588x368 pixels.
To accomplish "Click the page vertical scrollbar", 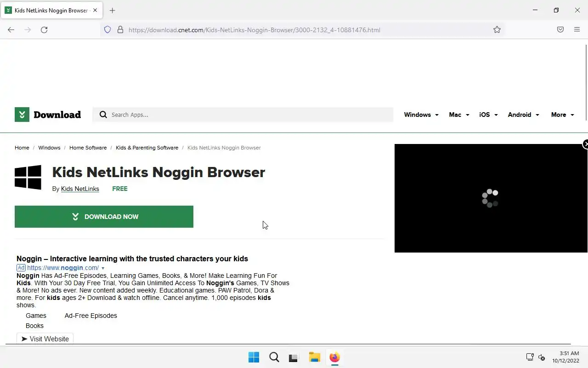I will (586, 83).
